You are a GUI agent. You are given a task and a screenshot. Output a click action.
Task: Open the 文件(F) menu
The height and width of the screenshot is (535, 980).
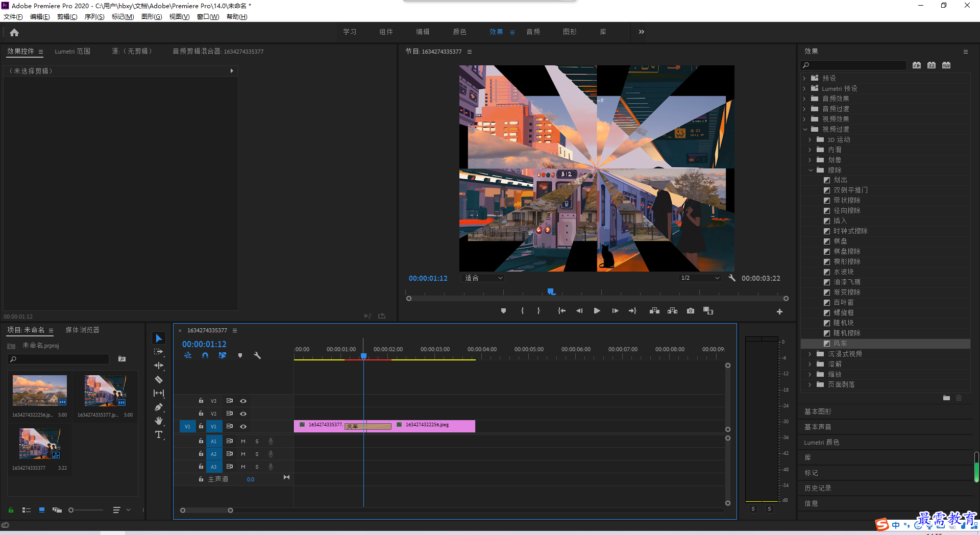tap(13, 17)
